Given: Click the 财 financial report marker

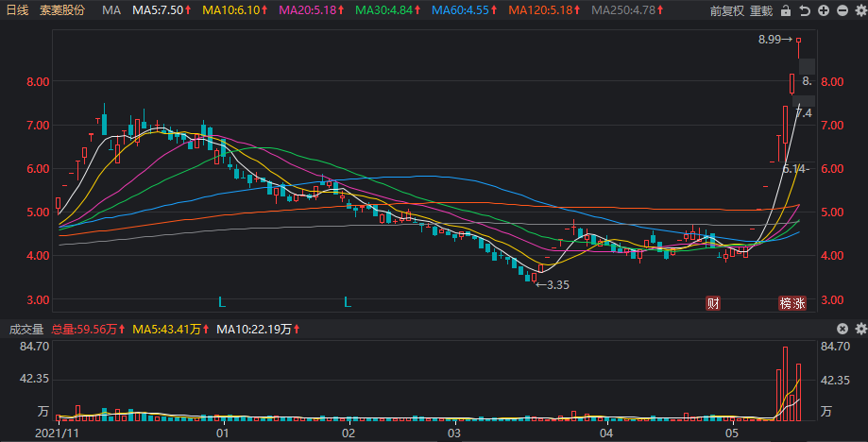Looking at the screenshot, I should [713, 302].
